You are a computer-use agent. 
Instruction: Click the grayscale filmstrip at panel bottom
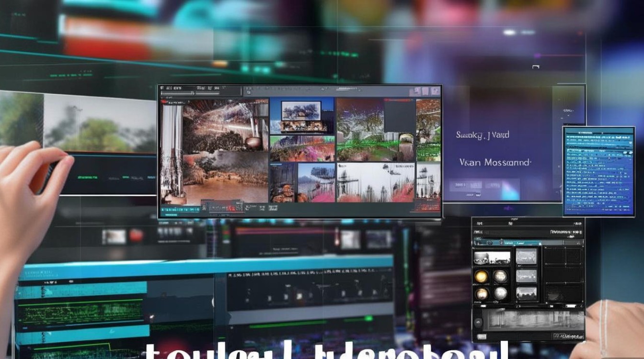click(533, 320)
